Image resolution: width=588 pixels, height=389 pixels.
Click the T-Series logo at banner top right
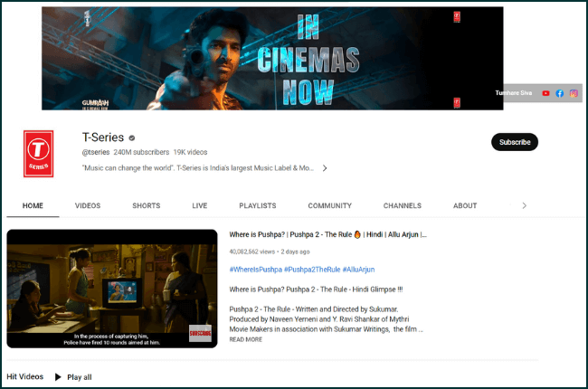(x=457, y=15)
